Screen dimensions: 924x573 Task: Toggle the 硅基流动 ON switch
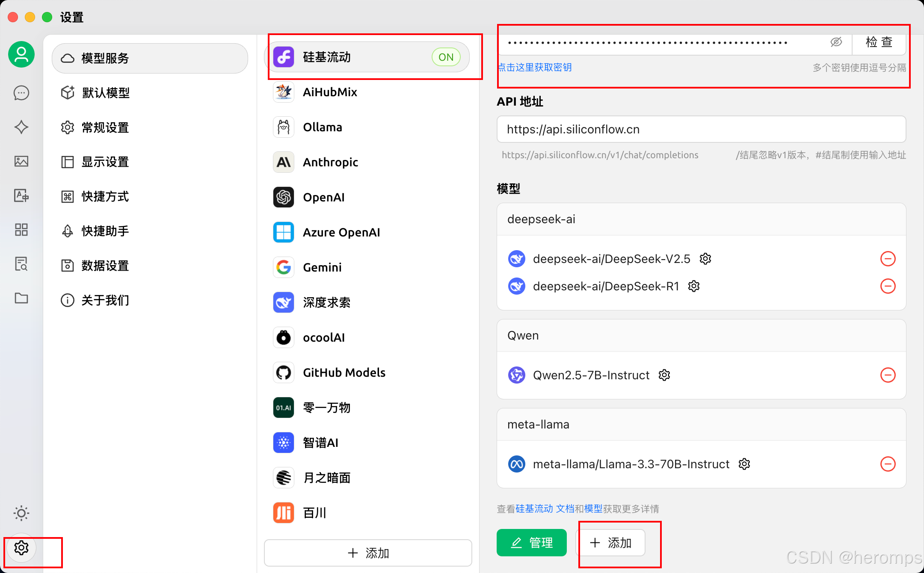tap(446, 57)
